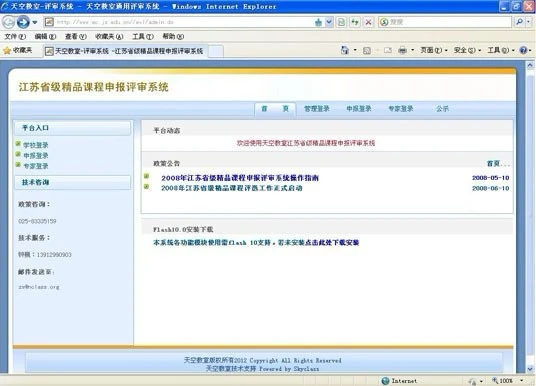Select the 公示 navigation tab
Viewport: 536px width, 386px height.
(x=442, y=109)
